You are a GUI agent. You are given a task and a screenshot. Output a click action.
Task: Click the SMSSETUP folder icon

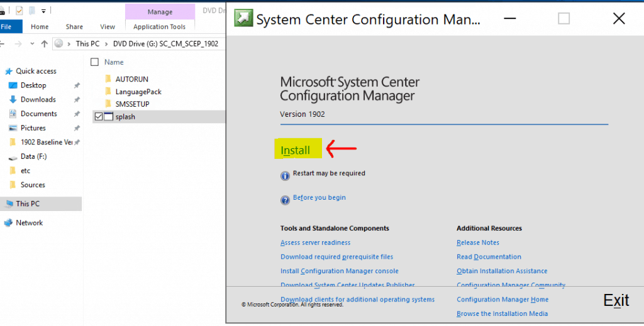coord(108,104)
